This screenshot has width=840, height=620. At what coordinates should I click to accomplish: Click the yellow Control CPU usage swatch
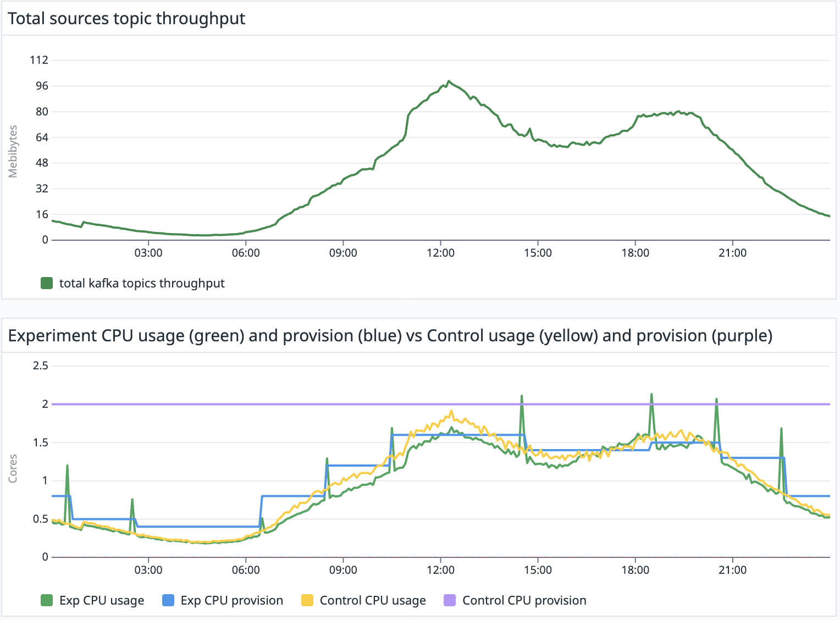(307, 600)
